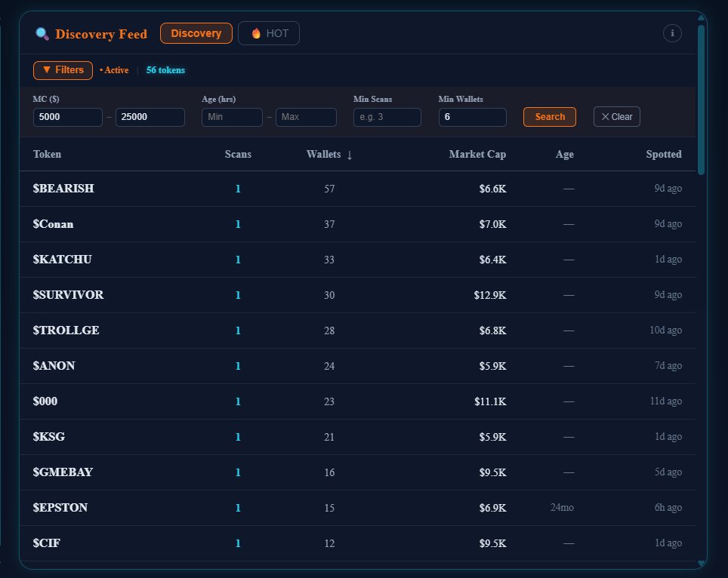Sort by the Market Cap column header
This screenshot has height=578, width=728.
[477, 155]
